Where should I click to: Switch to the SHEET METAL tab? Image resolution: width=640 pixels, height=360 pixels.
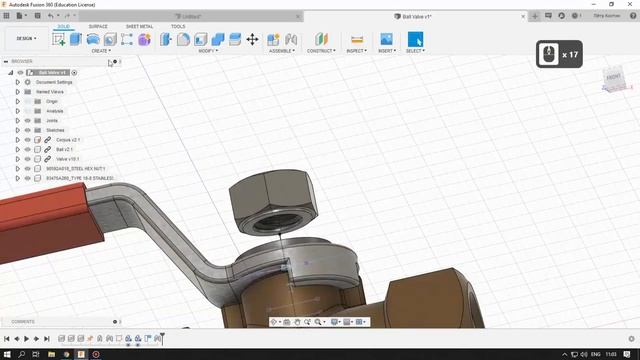tap(139, 27)
